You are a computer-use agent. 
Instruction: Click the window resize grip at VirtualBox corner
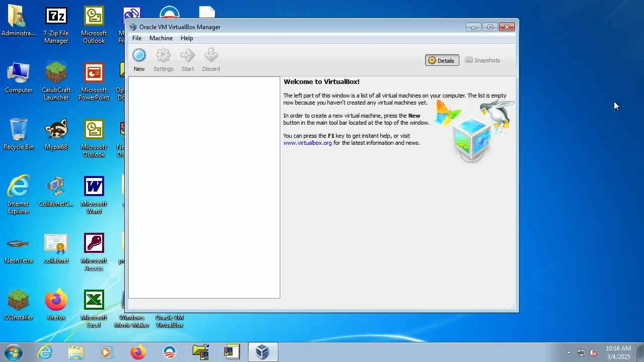point(513,306)
